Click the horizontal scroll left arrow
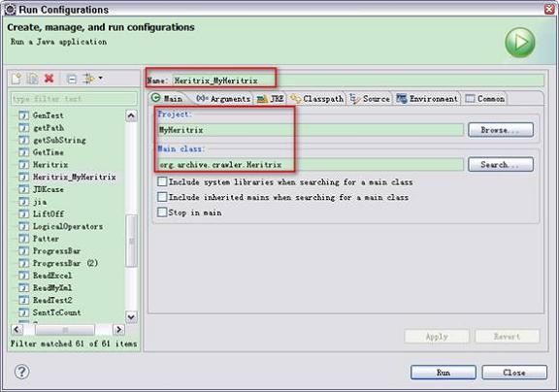Viewport: 559px width, 392px height. click(16, 330)
